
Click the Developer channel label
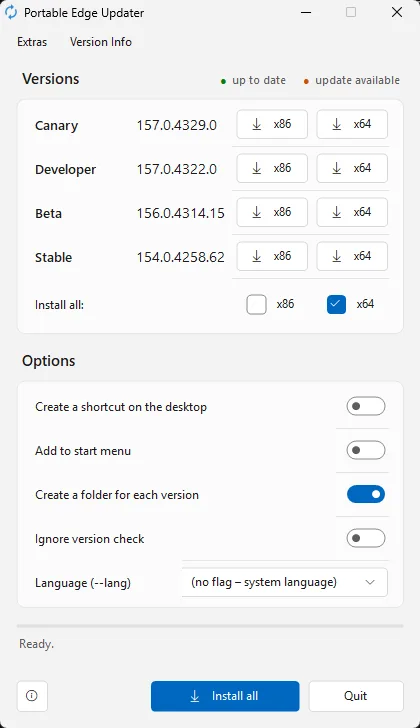coord(65,170)
